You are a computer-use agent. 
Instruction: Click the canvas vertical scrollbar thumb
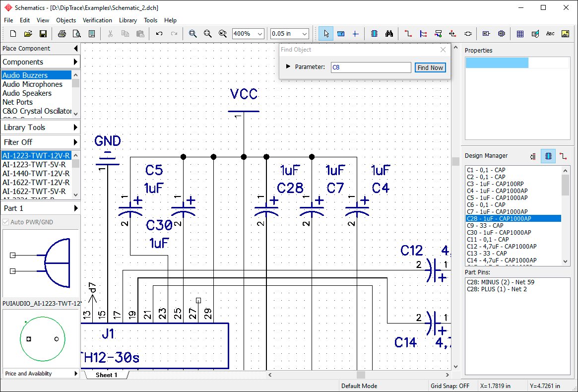coord(456,161)
